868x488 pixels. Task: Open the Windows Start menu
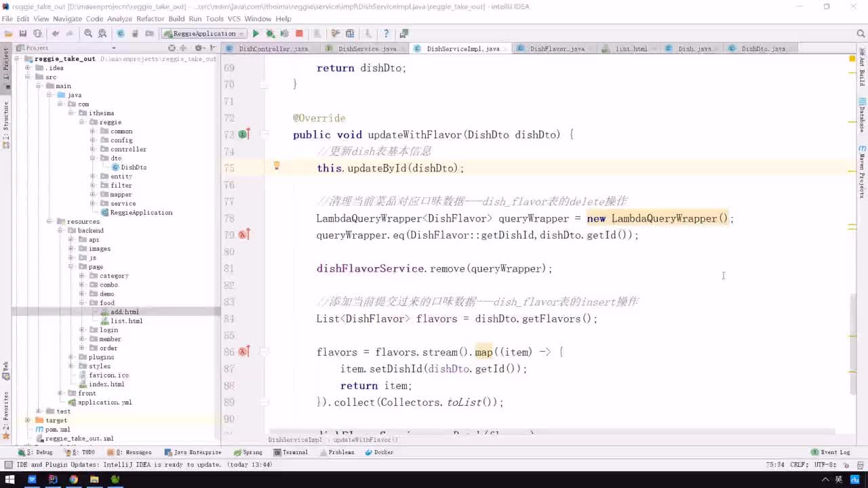(10, 479)
